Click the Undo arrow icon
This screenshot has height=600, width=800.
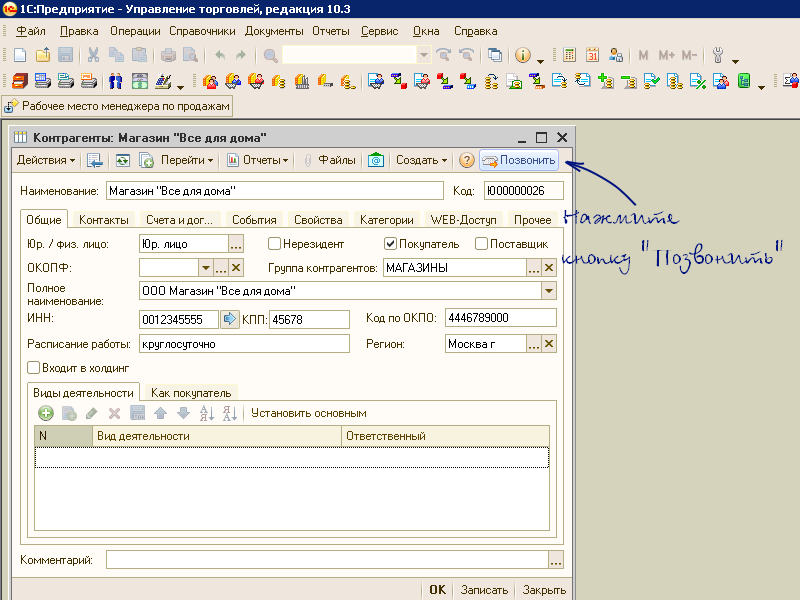tap(220, 55)
